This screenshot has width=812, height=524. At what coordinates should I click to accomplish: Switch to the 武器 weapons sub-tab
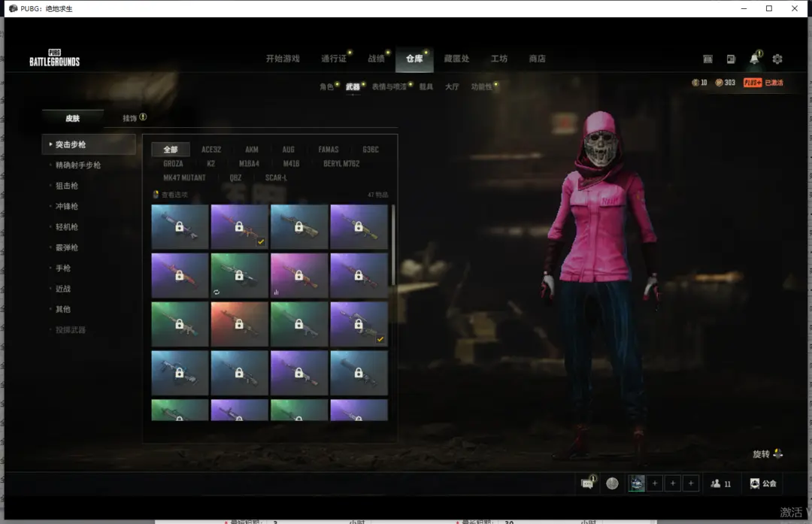[x=353, y=86]
